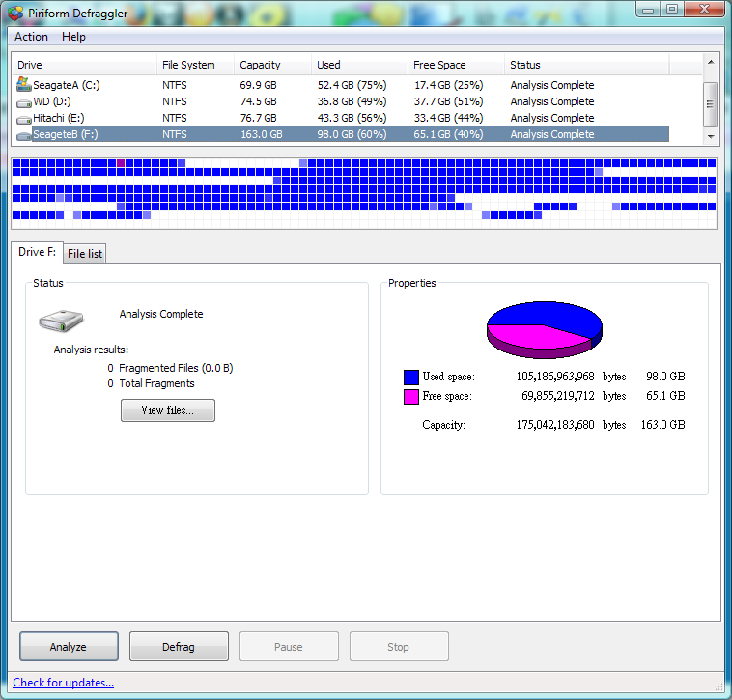Click the Analyze button
Screen dimensions: 732x700
pos(69,647)
